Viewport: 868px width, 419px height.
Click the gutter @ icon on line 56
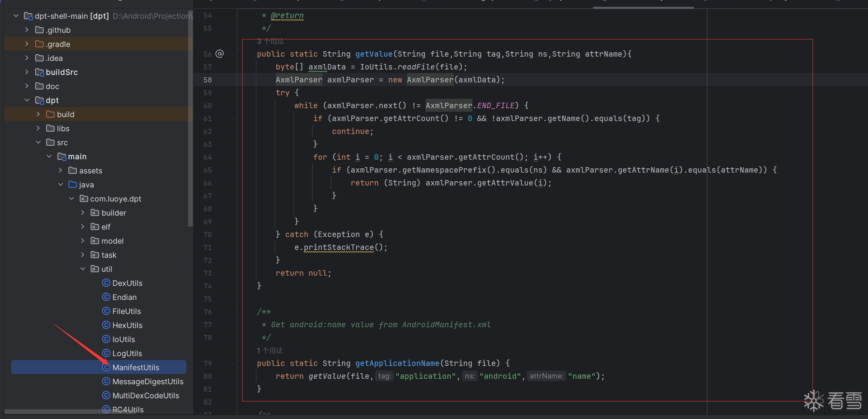pyautogui.click(x=220, y=54)
